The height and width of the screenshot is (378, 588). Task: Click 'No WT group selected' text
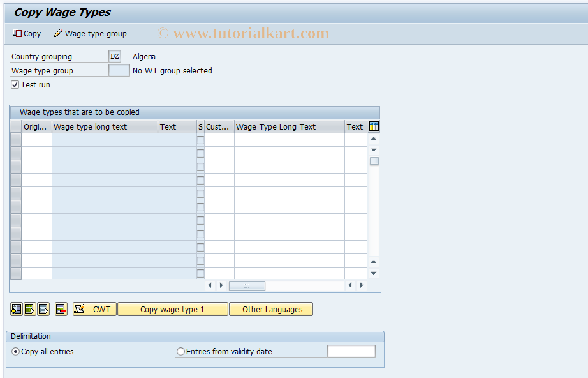[172, 71]
